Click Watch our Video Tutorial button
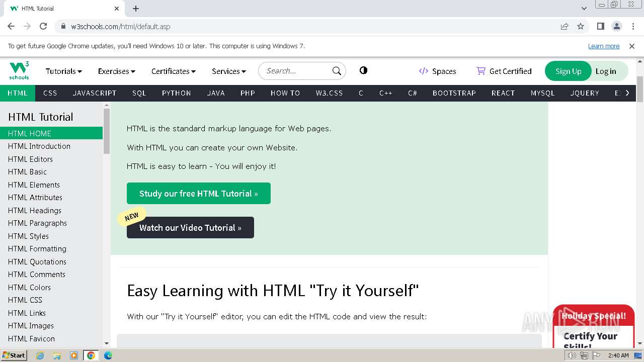Screen dimensions: 644x362 [190, 228]
